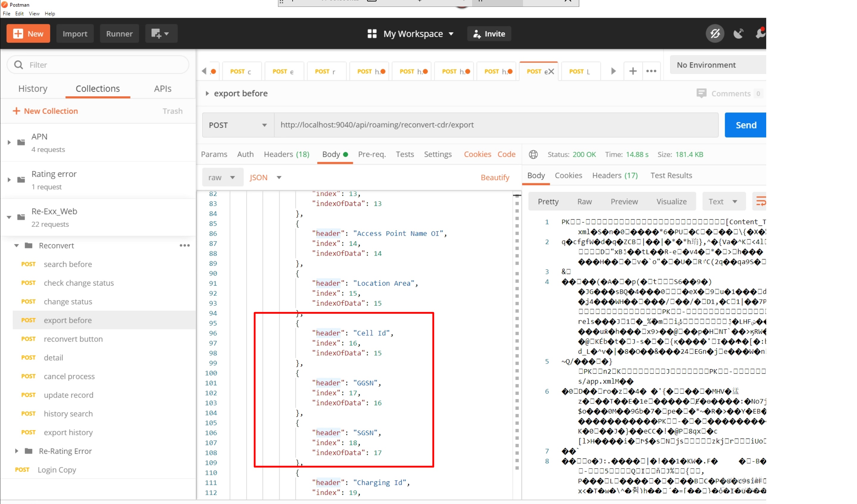Select the Raw response view

[x=584, y=201]
